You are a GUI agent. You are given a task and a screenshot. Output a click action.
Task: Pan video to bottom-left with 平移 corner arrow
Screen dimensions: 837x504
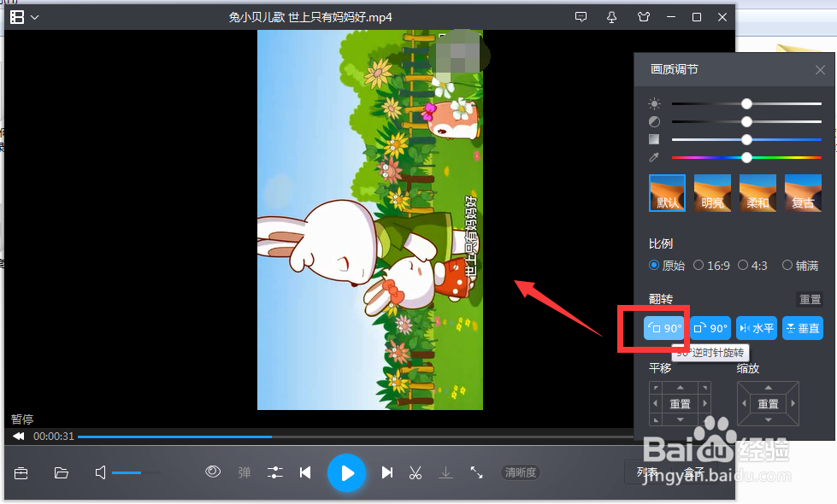[656, 420]
